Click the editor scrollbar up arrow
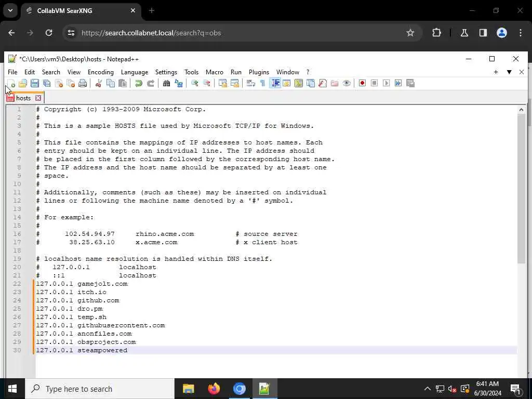Viewport: 532px width, 399px height. pos(521,110)
